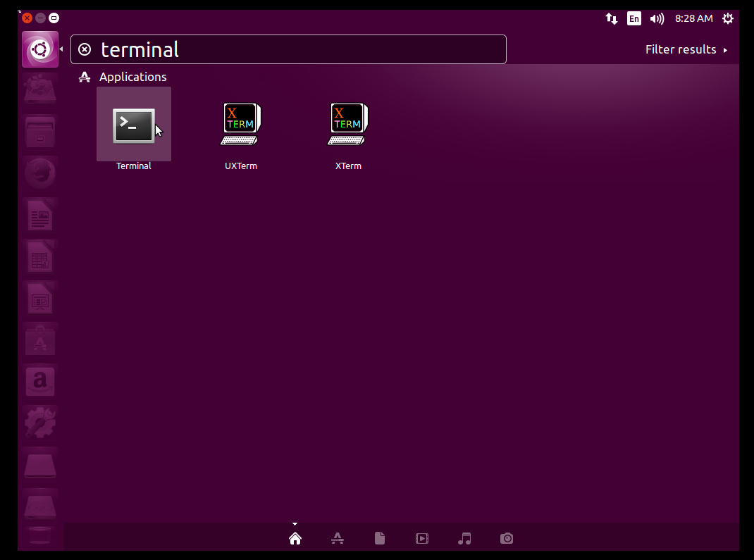
Task: Maximize the Dash using the square button
Action: click(x=54, y=18)
